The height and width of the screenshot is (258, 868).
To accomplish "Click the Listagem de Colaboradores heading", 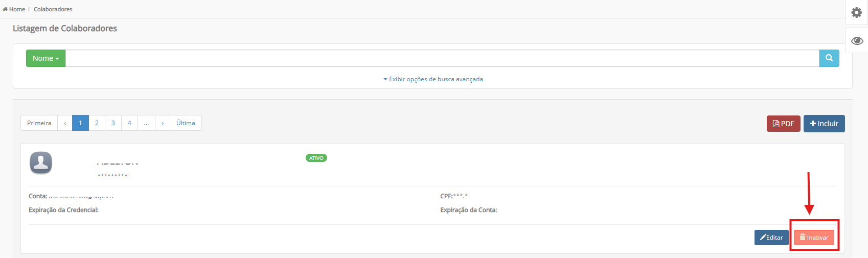I will point(65,29).
